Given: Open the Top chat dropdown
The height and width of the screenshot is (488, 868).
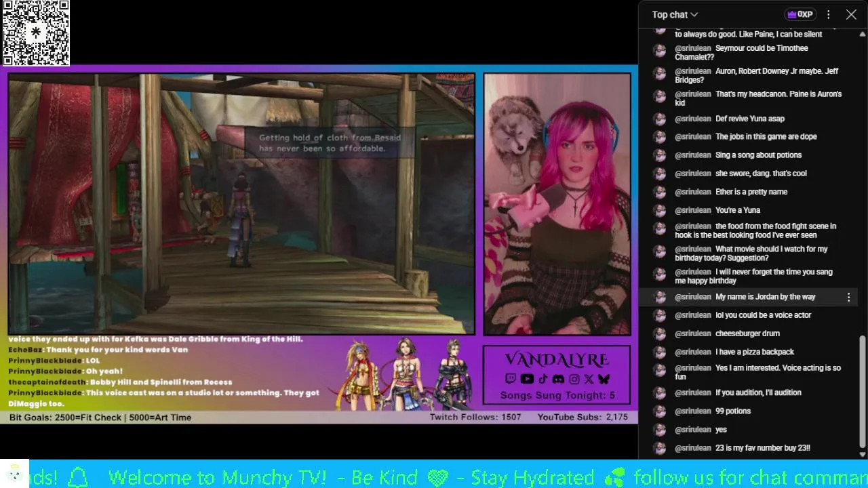Looking at the screenshot, I should click(x=675, y=14).
